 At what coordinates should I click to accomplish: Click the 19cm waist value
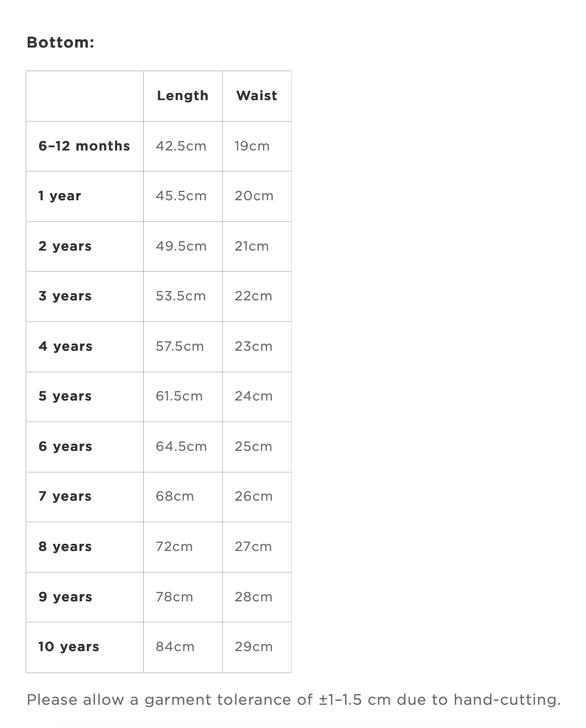coord(252,146)
